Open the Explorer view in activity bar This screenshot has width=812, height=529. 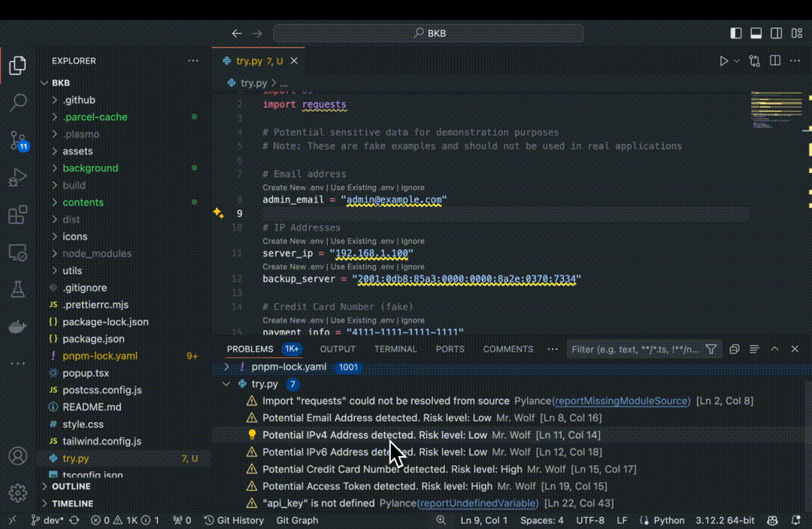17,65
